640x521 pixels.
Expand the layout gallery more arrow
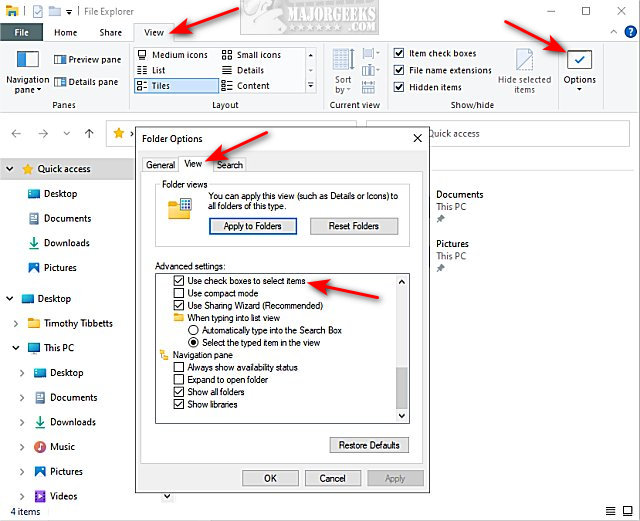(x=311, y=86)
